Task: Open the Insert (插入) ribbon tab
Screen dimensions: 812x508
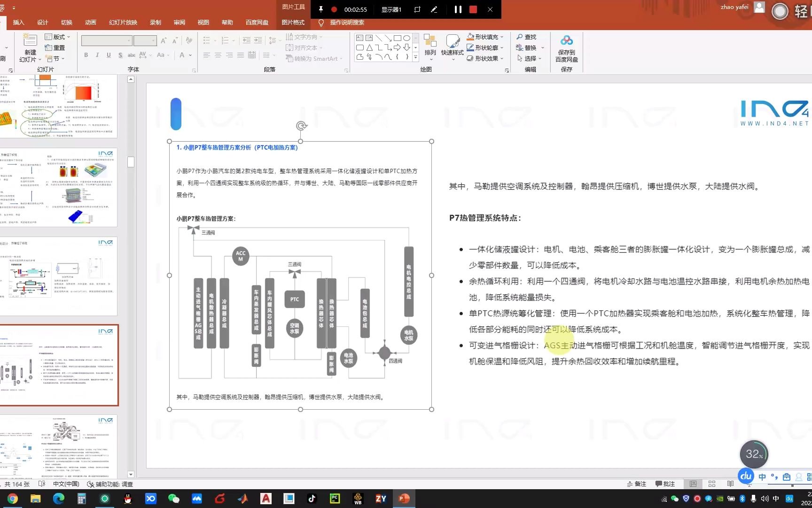Action: pyautogui.click(x=18, y=23)
